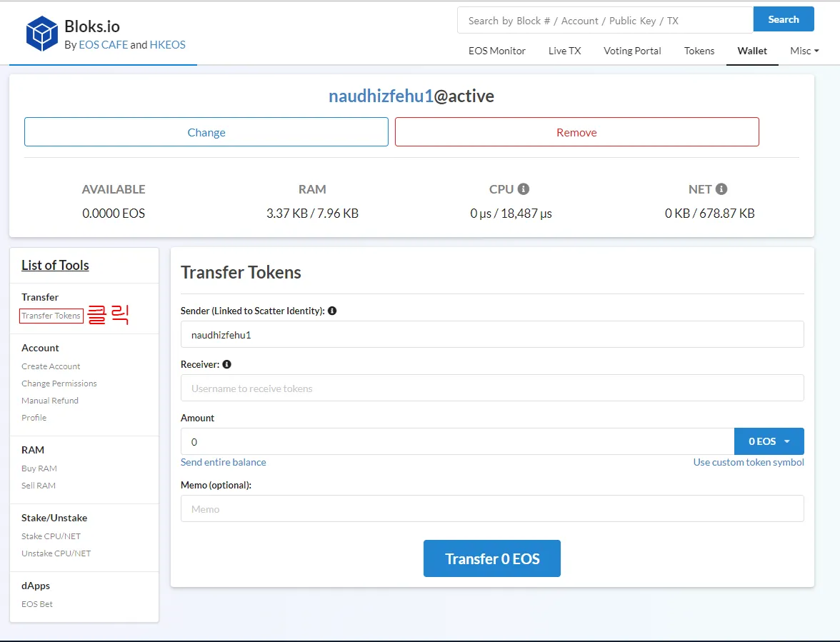Click the Memo input field
Viewport: 840px width, 642px height.
[x=491, y=508]
